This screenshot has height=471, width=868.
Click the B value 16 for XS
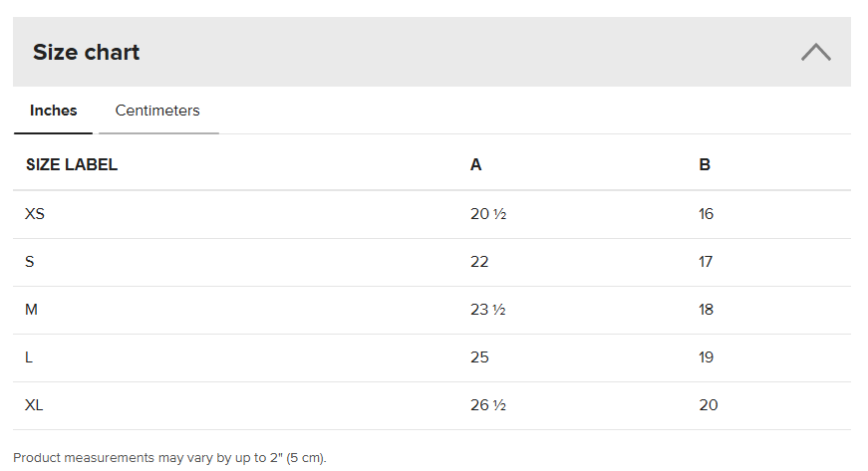[x=707, y=214]
